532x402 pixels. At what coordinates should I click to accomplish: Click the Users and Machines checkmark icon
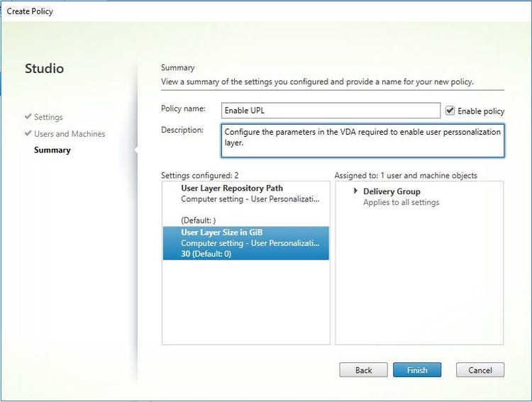coord(28,133)
